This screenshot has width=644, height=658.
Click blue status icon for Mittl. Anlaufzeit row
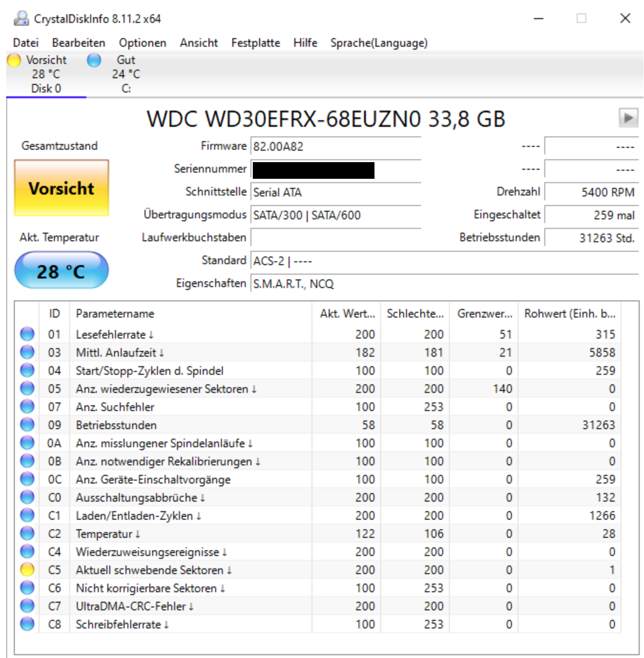27,352
